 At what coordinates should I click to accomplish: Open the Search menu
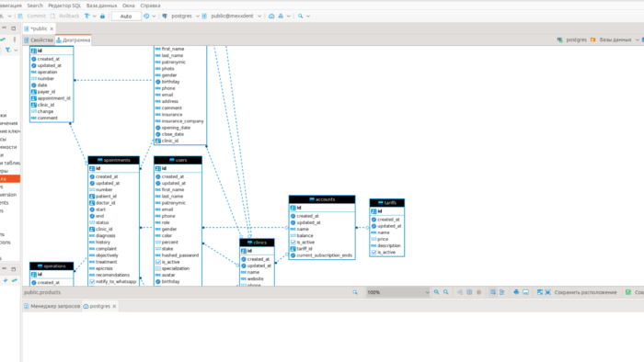pyautogui.click(x=35, y=6)
